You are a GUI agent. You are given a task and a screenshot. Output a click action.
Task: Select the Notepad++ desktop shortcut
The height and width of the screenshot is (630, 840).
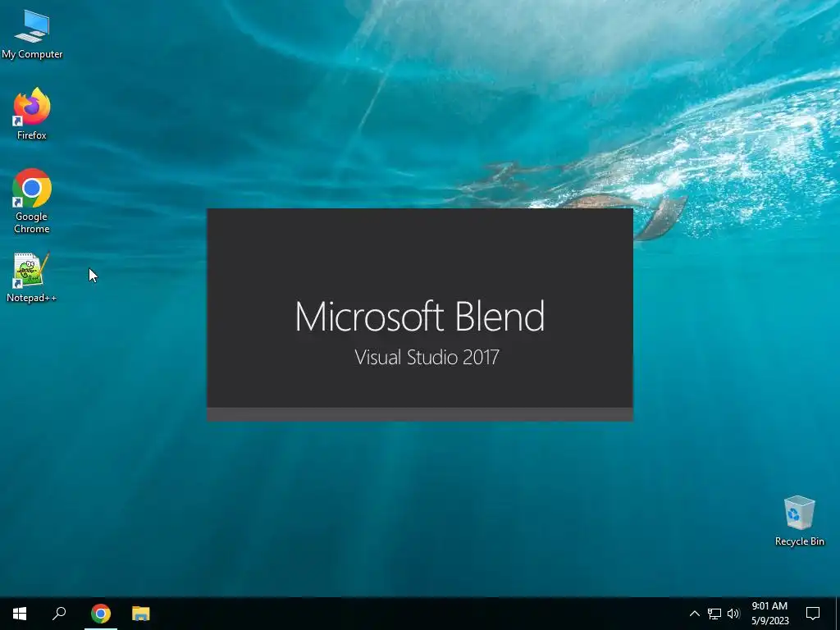32,277
